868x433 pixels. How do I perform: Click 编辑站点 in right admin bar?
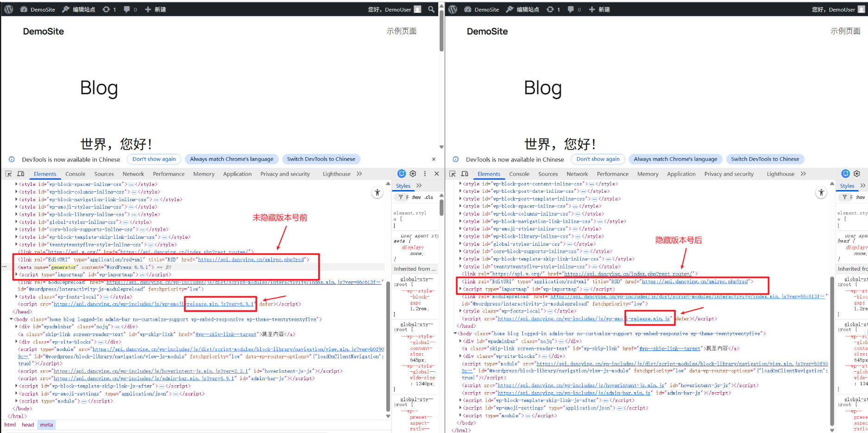click(523, 9)
